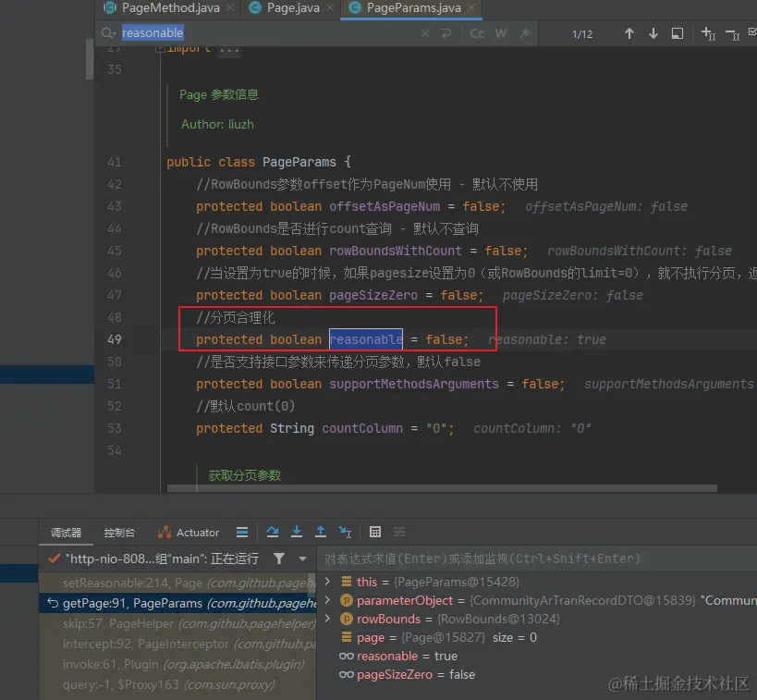
Task: Click Step Out debug button
Action: (x=320, y=532)
